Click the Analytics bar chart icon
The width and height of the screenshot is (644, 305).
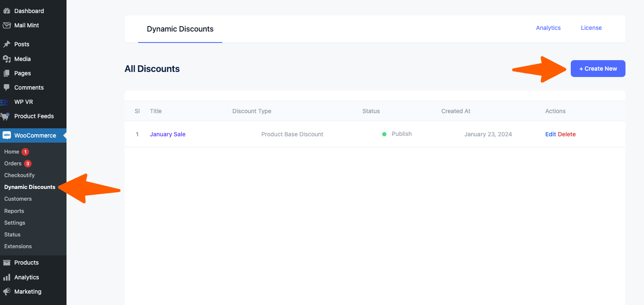coord(7,277)
